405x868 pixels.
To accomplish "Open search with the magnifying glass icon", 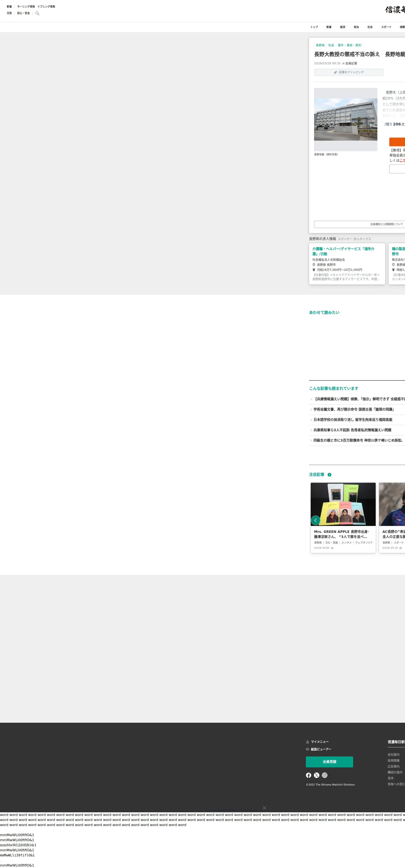I will pos(37,13).
